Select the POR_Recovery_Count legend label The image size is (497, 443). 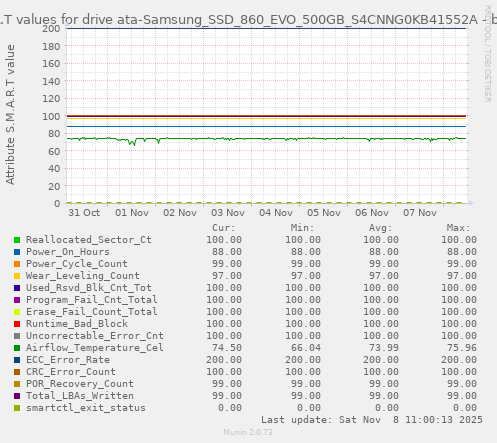pyautogui.click(x=80, y=384)
